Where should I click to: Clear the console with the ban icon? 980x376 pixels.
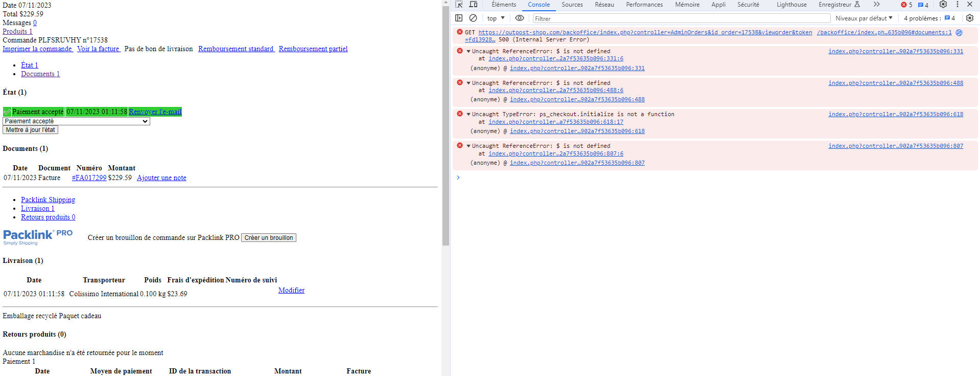tap(473, 18)
